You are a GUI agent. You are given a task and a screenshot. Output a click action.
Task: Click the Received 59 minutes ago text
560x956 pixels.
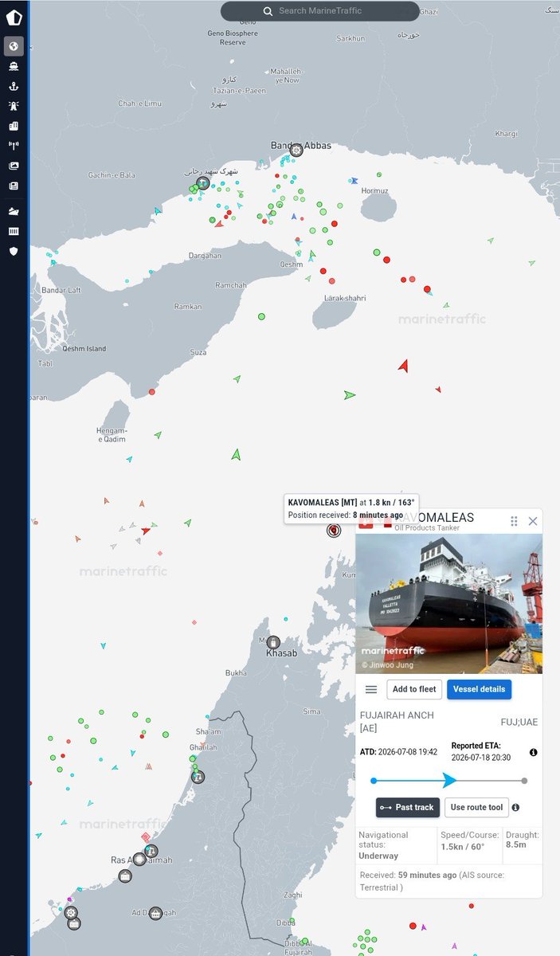(x=432, y=880)
